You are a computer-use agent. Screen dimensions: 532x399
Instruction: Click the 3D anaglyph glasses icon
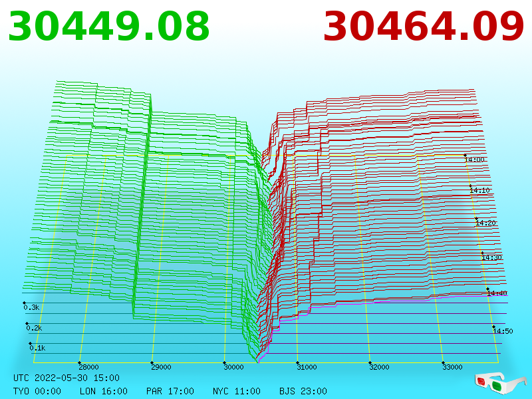pos(500,383)
